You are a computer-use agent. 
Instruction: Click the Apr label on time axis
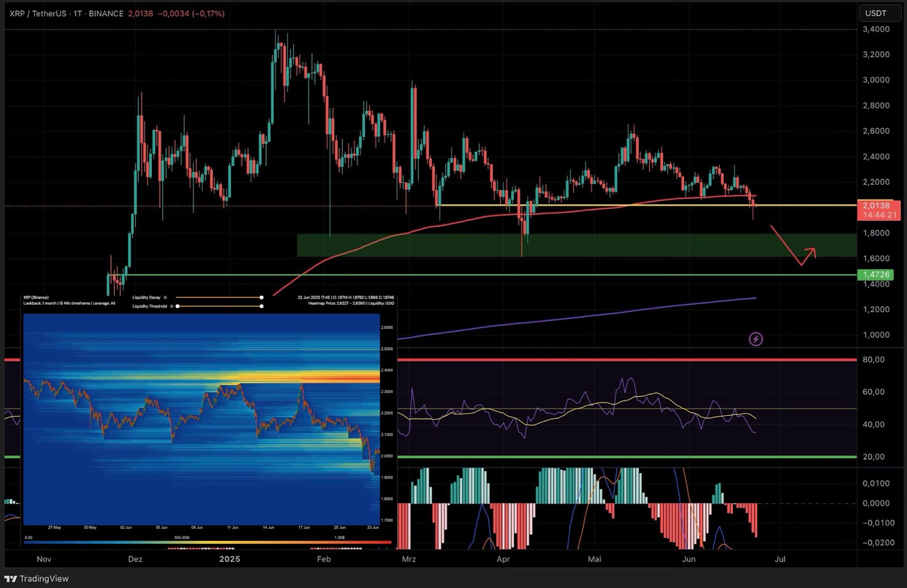(x=503, y=559)
